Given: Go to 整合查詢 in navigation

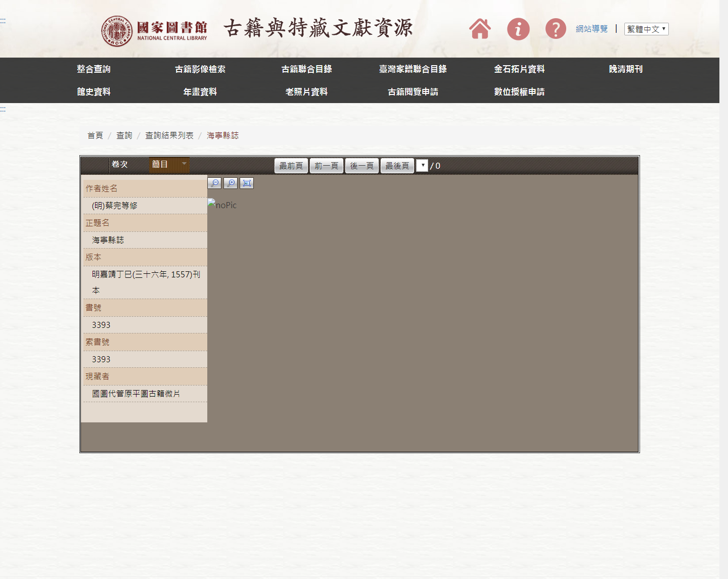Looking at the screenshot, I should point(94,69).
